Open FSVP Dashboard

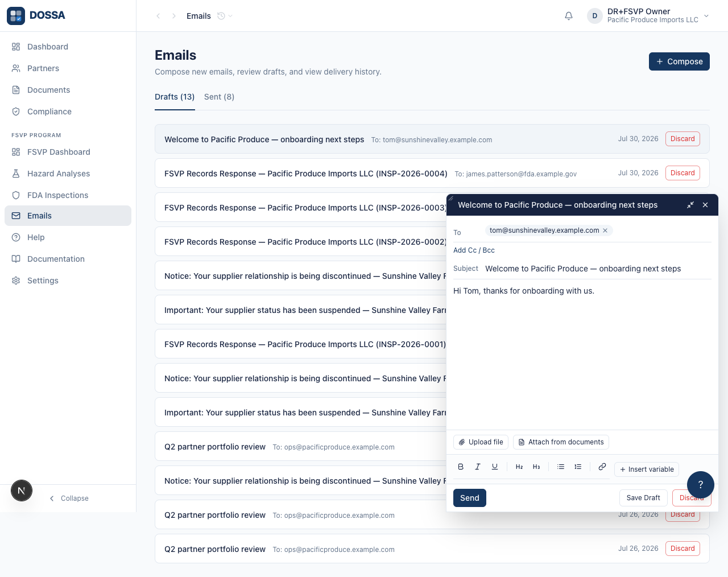click(68, 152)
